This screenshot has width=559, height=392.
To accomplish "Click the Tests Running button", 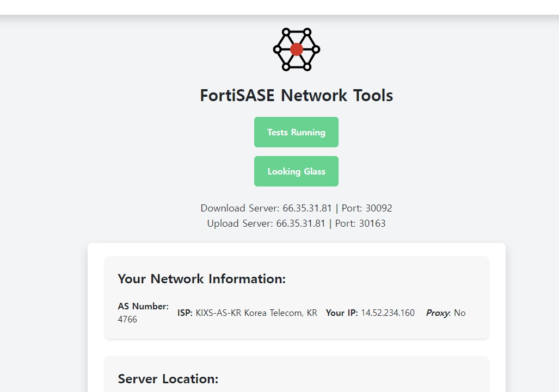I will [x=296, y=132].
